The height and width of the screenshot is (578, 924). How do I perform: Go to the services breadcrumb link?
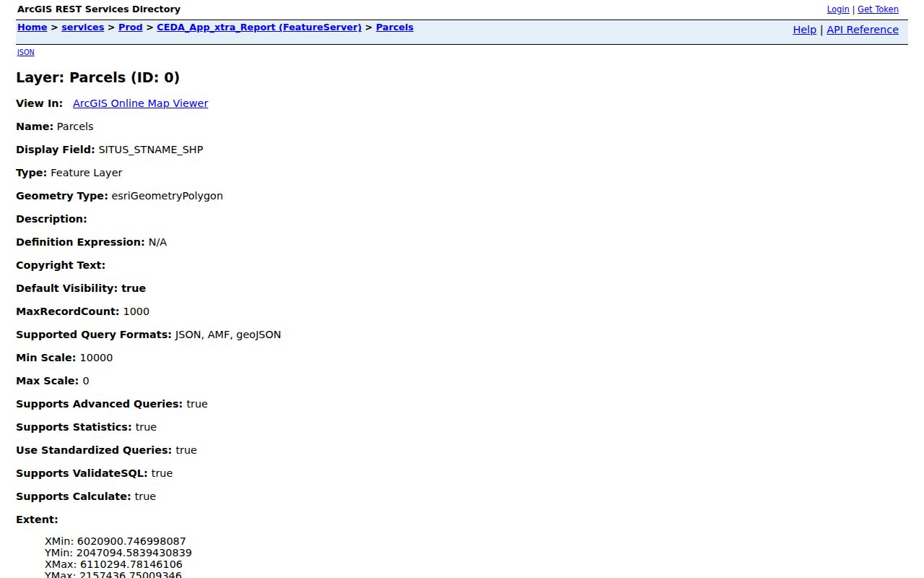[82, 27]
